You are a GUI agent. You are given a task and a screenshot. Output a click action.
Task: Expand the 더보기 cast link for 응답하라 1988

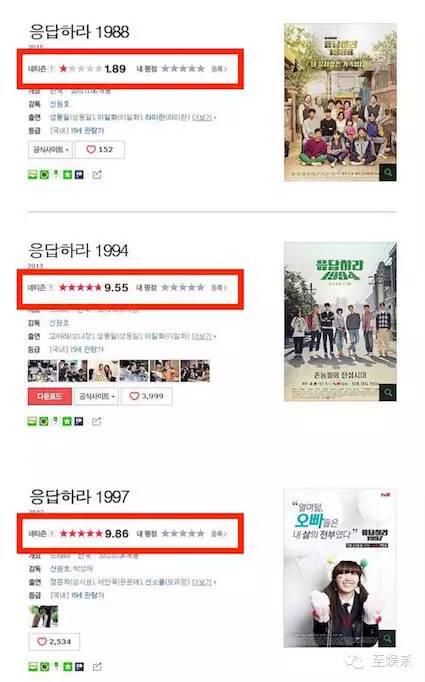204,117
